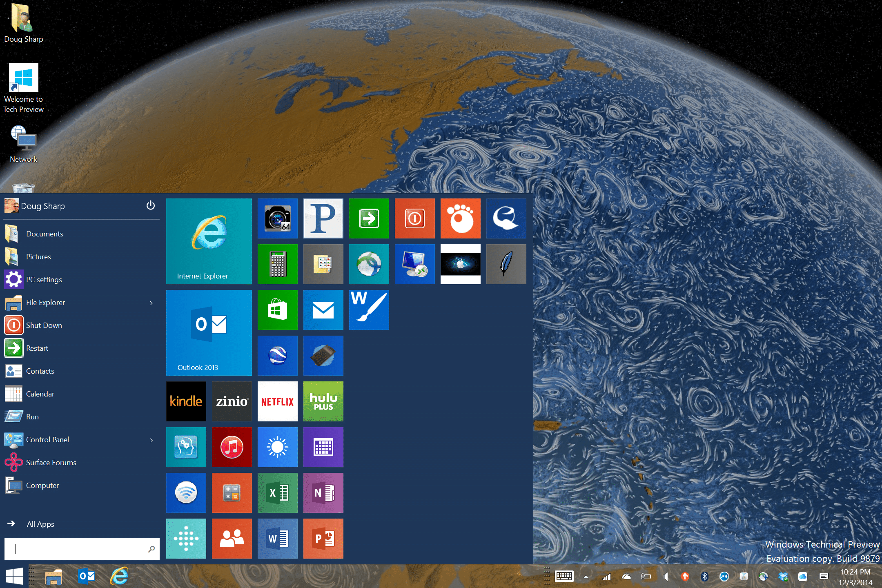Open the Zinio tile
The height and width of the screenshot is (588, 882).
232,401
